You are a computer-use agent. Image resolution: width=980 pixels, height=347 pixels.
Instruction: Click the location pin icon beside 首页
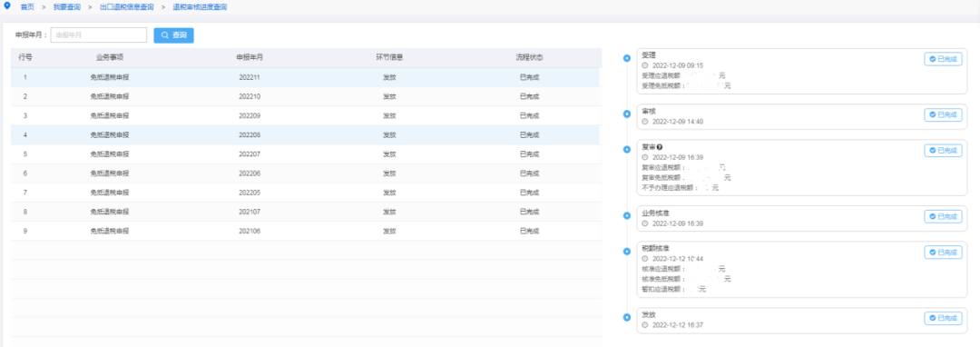click(7, 6)
